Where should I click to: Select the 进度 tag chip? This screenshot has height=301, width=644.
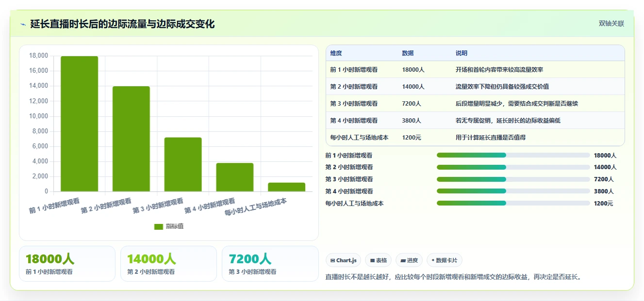click(x=409, y=260)
